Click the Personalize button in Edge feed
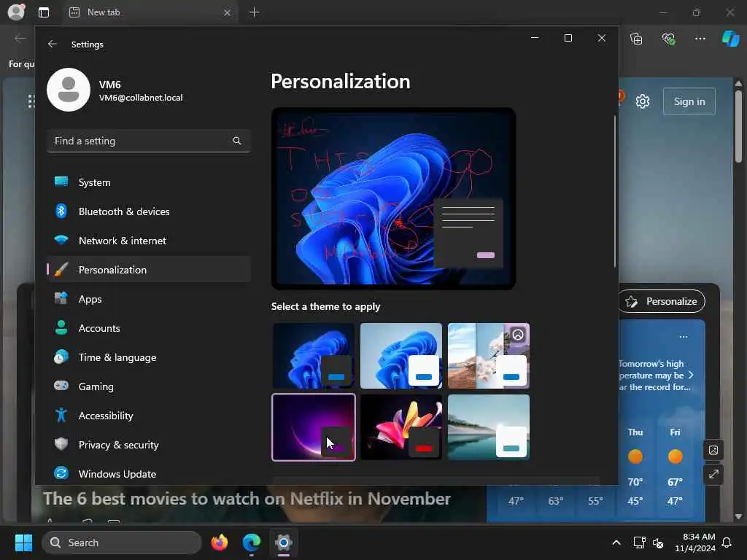This screenshot has width=747, height=560. [662, 301]
